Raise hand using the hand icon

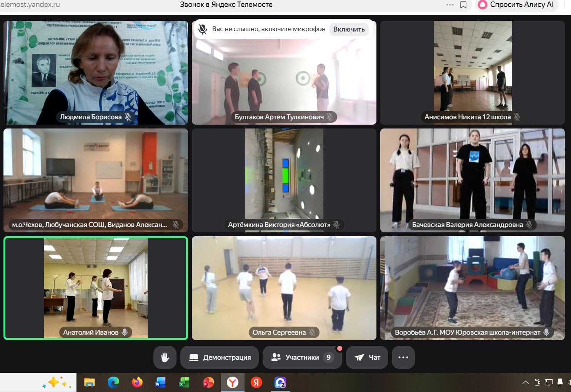pos(165,357)
